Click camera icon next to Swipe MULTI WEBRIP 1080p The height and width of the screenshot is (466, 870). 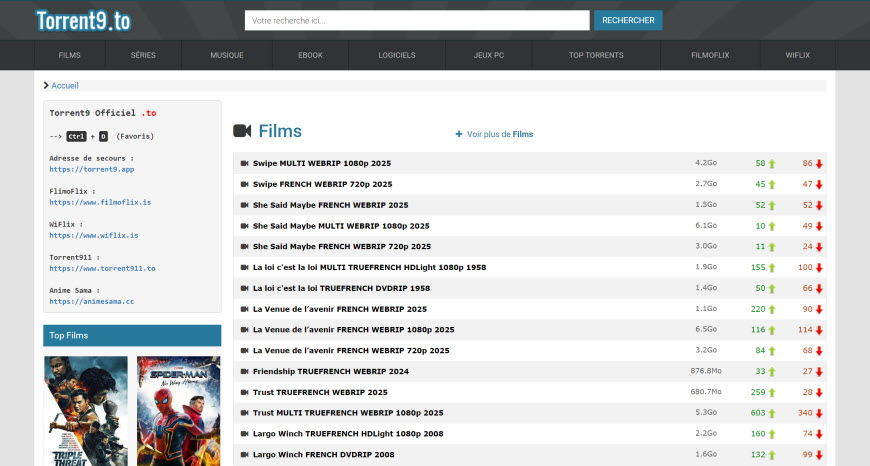pyautogui.click(x=244, y=162)
